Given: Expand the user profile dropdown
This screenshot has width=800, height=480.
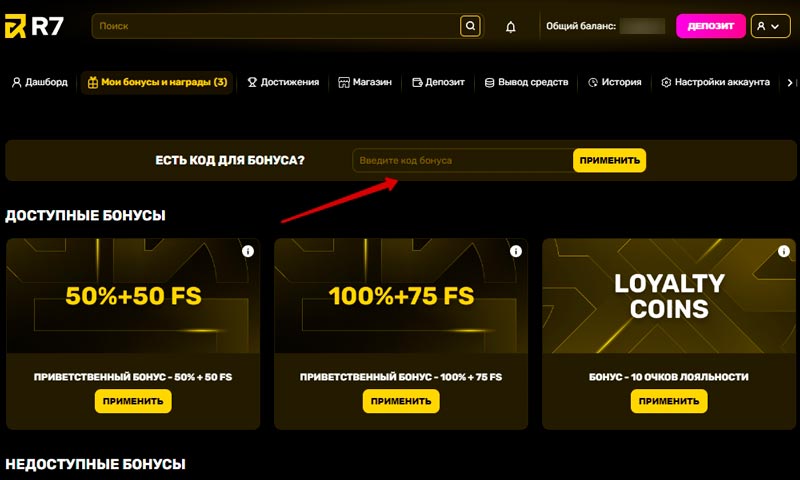Looking at the screenshot, I should [769, 27].
